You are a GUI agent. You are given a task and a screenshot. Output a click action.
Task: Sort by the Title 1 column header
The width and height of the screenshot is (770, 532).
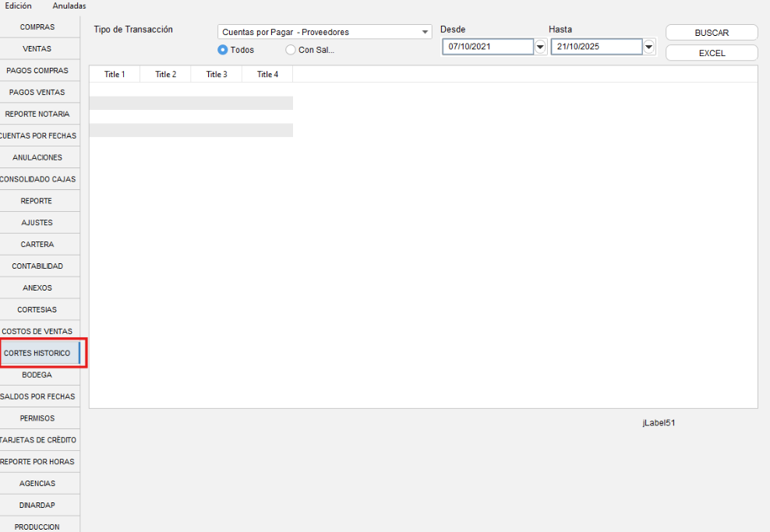coord(115,74)
